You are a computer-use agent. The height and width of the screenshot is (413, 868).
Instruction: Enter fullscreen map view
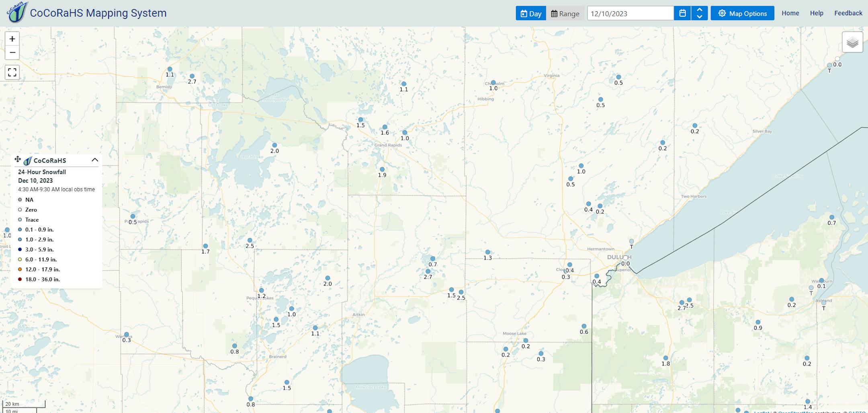click(12, 72)
